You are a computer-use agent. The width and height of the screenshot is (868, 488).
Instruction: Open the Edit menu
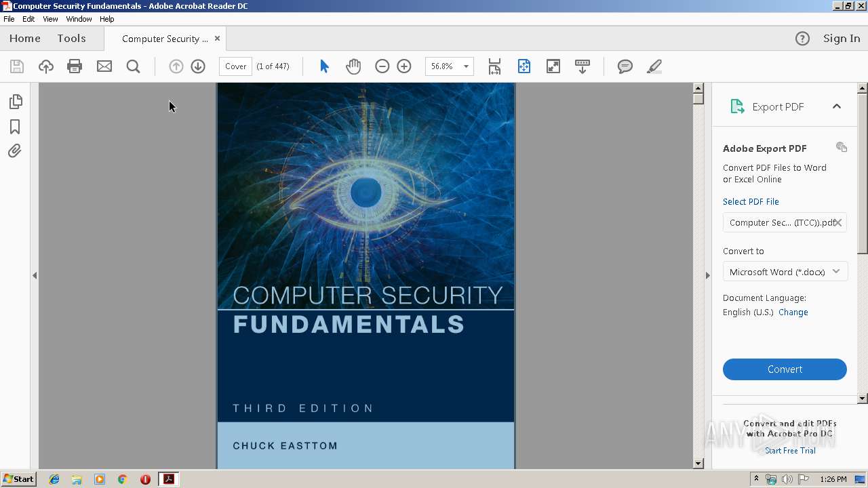(28, 19)
